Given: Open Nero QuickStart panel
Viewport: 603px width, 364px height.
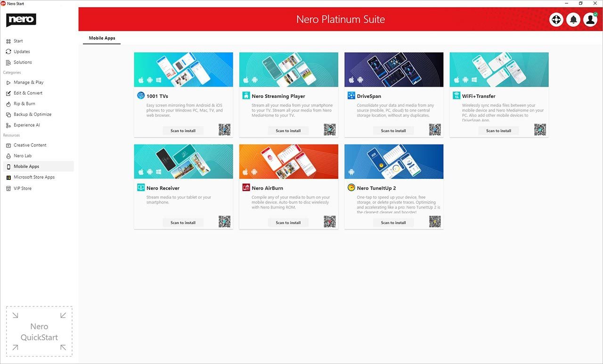Looking at the screenshot, I should click(x=39, y=332).
